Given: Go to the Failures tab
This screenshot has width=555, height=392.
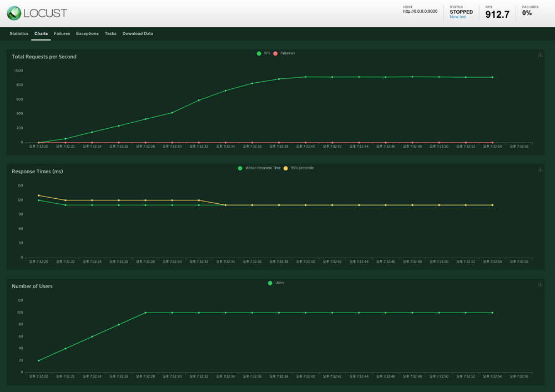Looking at the screenshot, I should point(62,33).
